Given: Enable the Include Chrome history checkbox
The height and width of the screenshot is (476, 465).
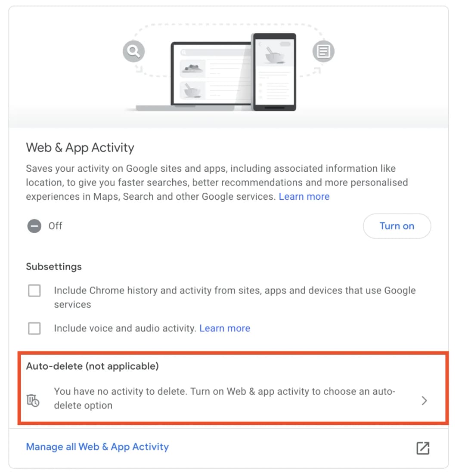Looking at the screenshot, I should click(x=34, y=291).
